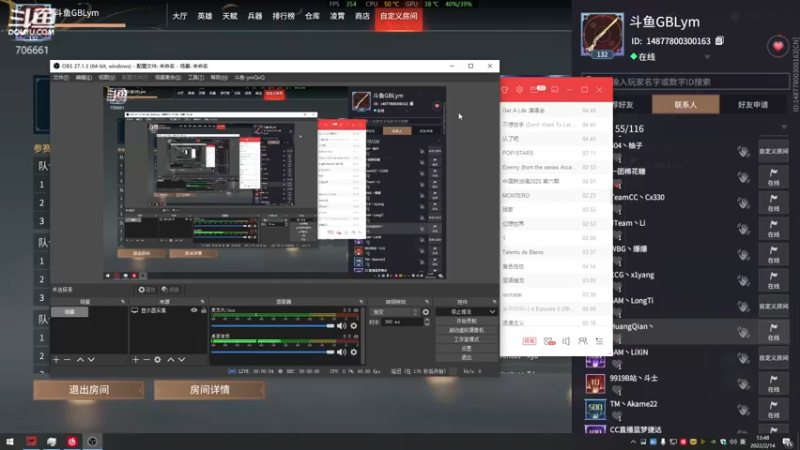Expand the online status dropdown

click(707, 57)
